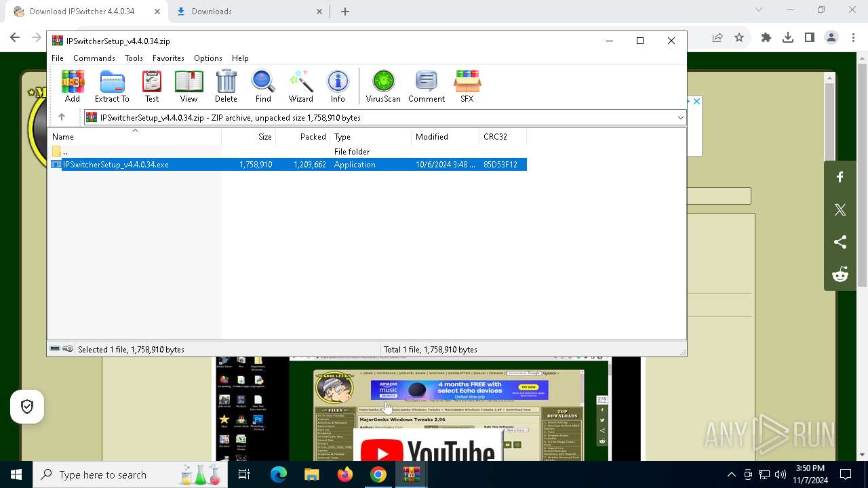This screenshot has width=868, height=488.
Task: Click the shield privacy badge on page
Action: tap(27, 407)
